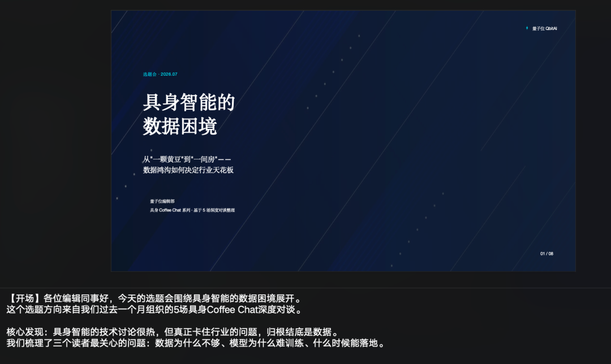Click the 量子位 QbitAI brand text
611x364 pixels.
click(544, 28)
